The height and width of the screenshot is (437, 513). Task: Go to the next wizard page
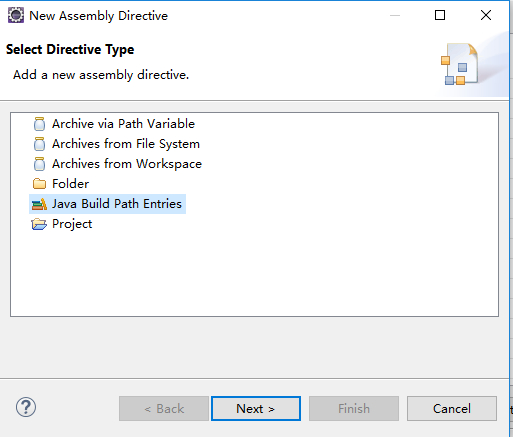point(256,408)
